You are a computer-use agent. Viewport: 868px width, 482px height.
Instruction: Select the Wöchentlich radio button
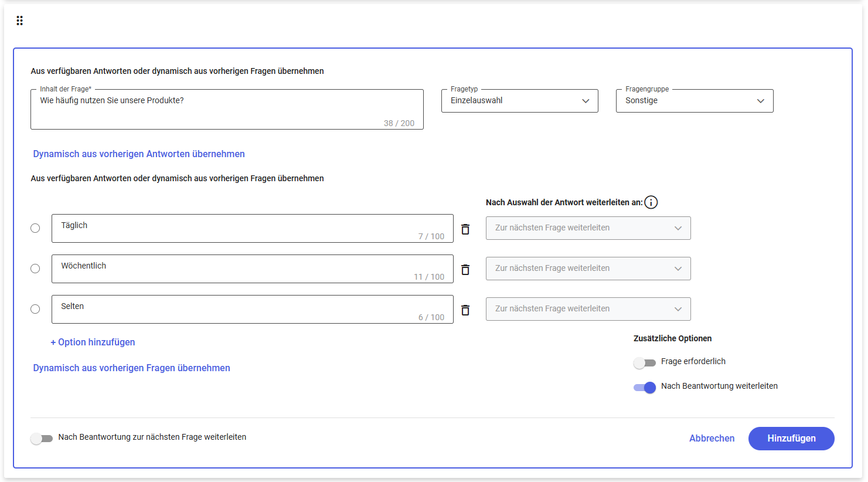[x=35, y=269]
